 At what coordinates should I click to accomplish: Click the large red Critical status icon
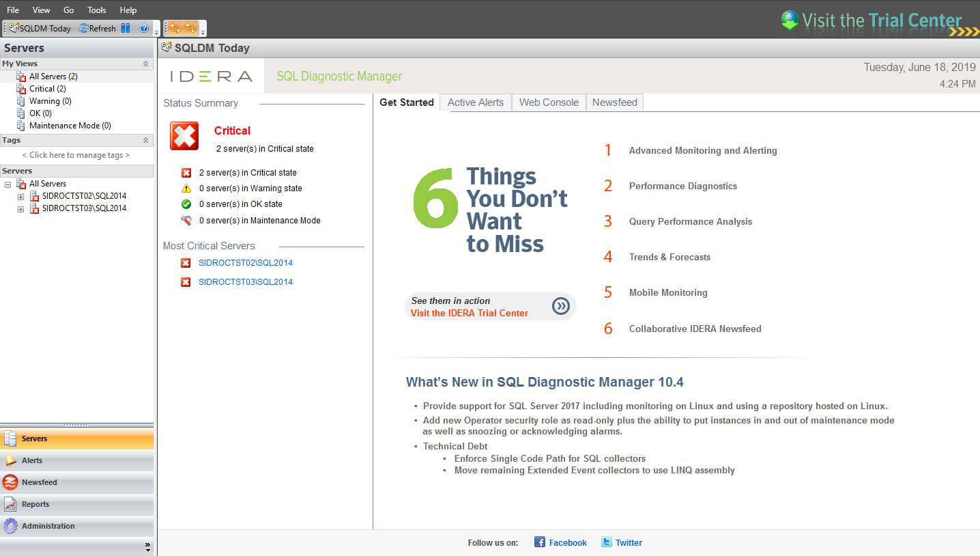(x=184, y=136)
